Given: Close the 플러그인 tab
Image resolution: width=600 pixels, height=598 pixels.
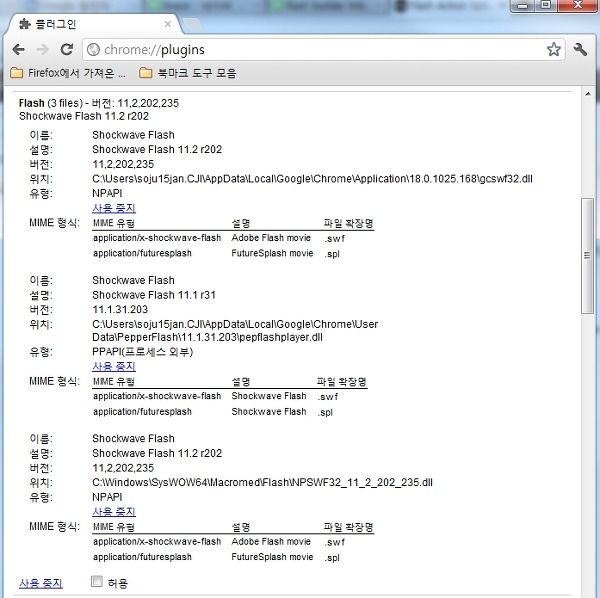Looking at the screenshot, I should 168,24.
